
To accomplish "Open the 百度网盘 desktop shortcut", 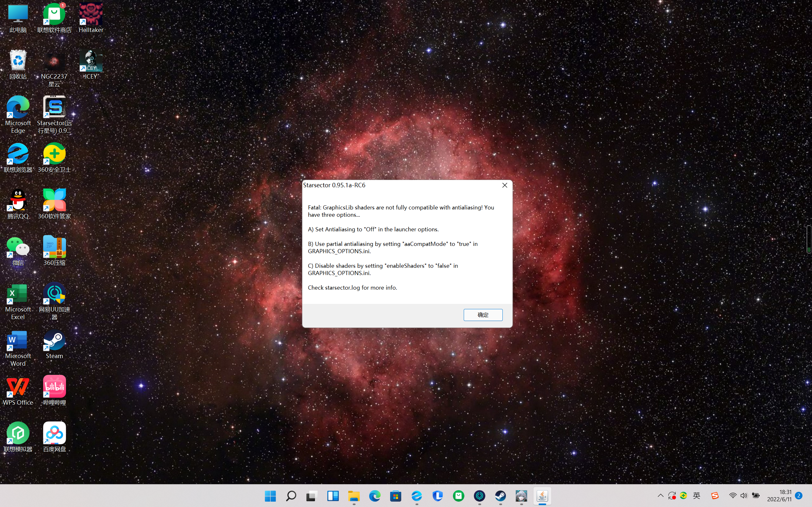I will click(54, 433).
